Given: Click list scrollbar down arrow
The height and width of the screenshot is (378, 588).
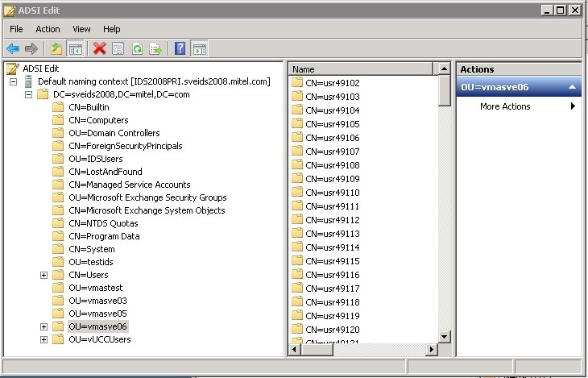Looking at the screenshot, I should pyautogui.click(x=444, y=336).
